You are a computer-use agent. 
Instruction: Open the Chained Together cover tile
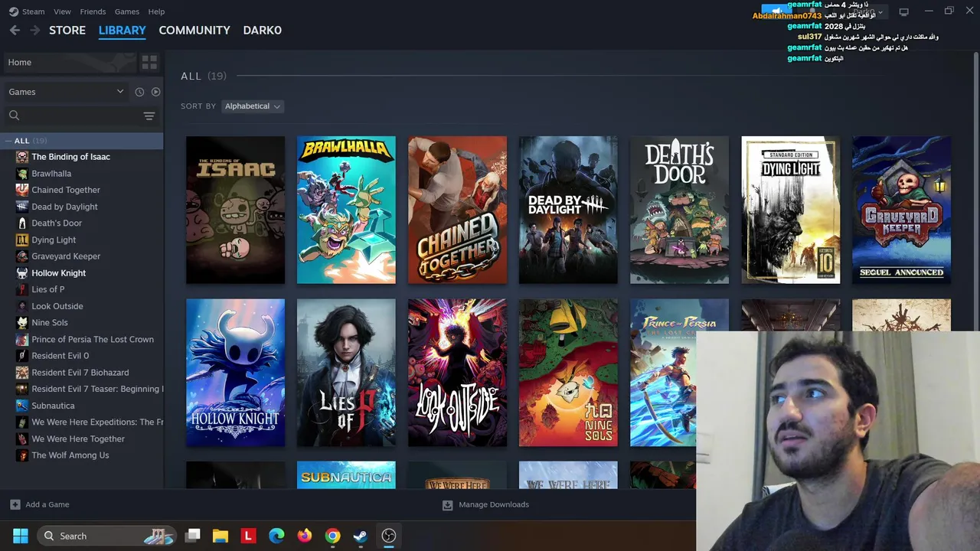coord(457,210)
